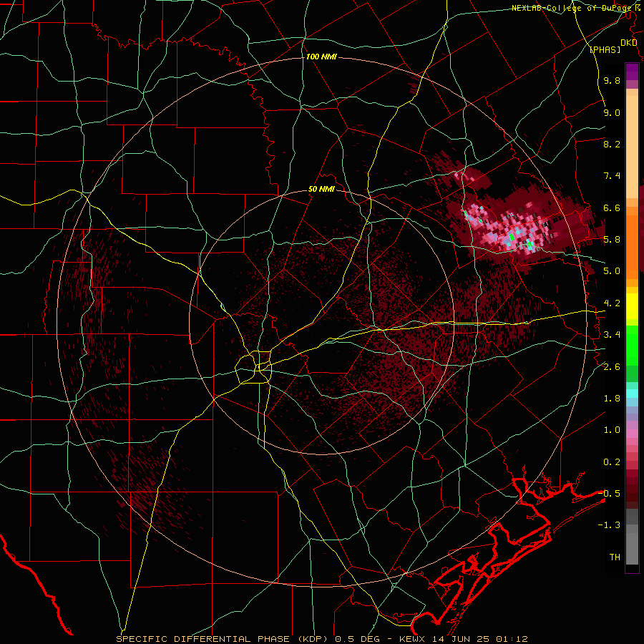Pick the cyan segment of the color scale

coord(632,394)
